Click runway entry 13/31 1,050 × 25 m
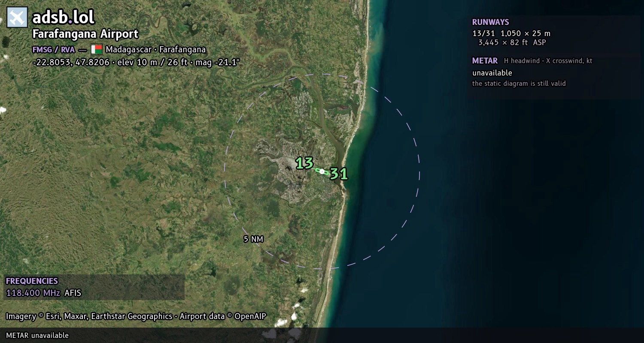644x343 pixels. click(511, 33)
